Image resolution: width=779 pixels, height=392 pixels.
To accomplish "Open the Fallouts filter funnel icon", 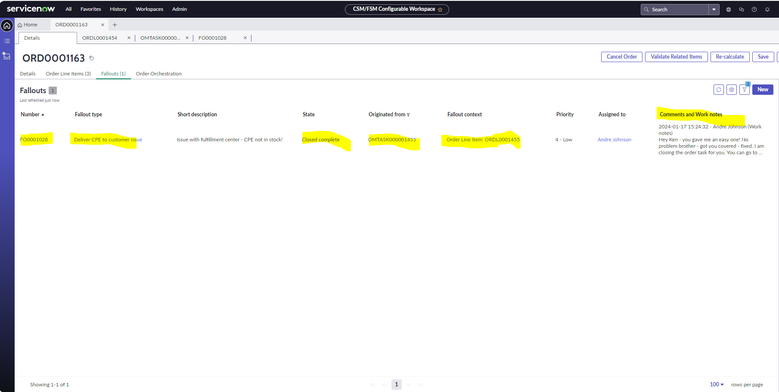I will pyautogui.click(x=744, y=89).
